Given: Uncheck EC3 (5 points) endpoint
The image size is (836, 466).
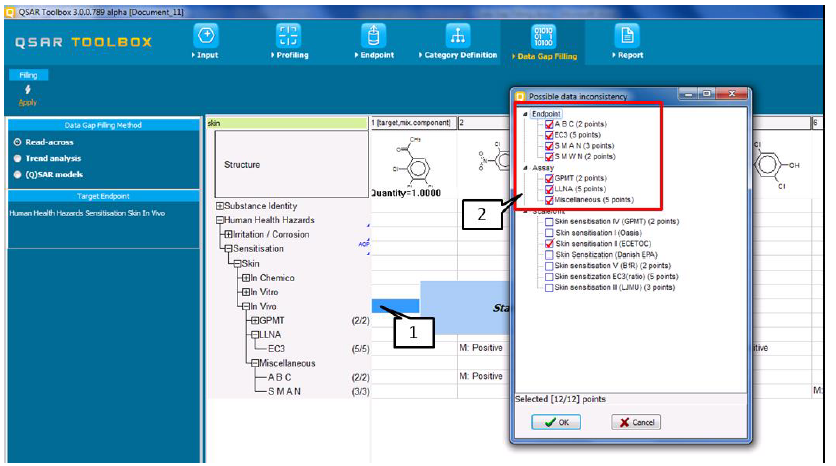Looking at the screenshot, I should [549, 135].
